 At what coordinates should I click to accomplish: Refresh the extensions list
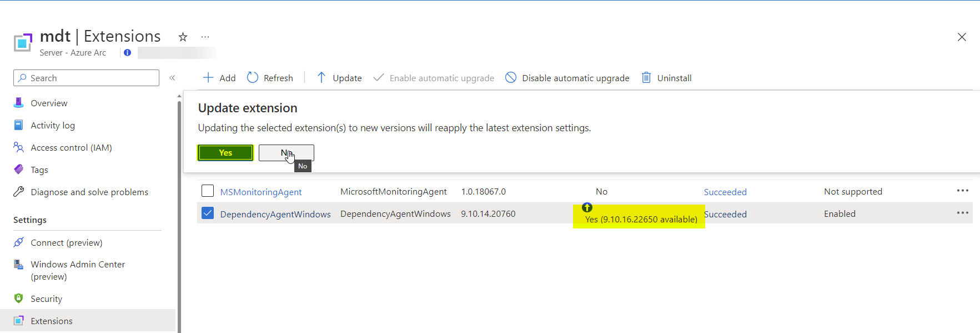click(x=270, y=78)
